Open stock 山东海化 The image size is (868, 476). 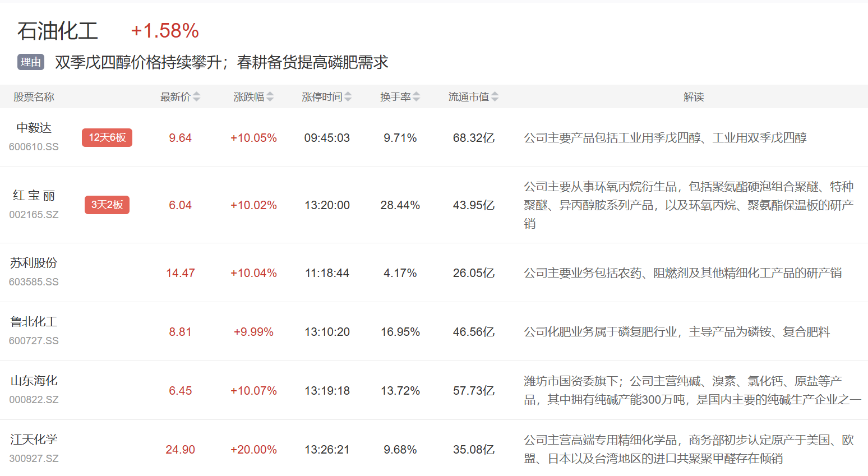(x=34, y=381)
